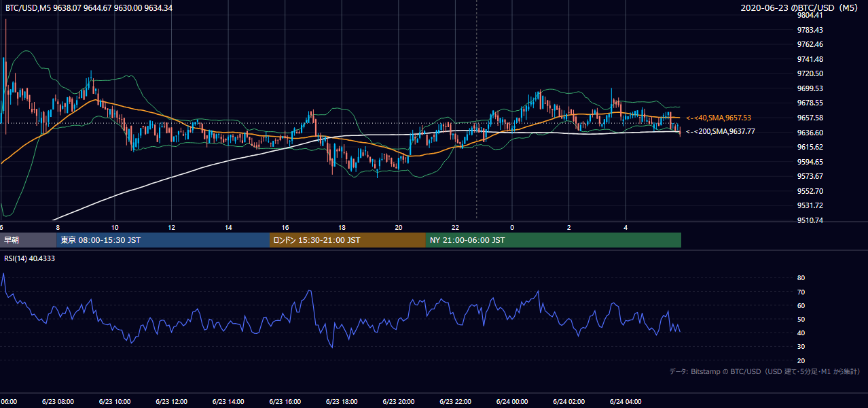Click price axis value 9531.72

tap(810, 205)
